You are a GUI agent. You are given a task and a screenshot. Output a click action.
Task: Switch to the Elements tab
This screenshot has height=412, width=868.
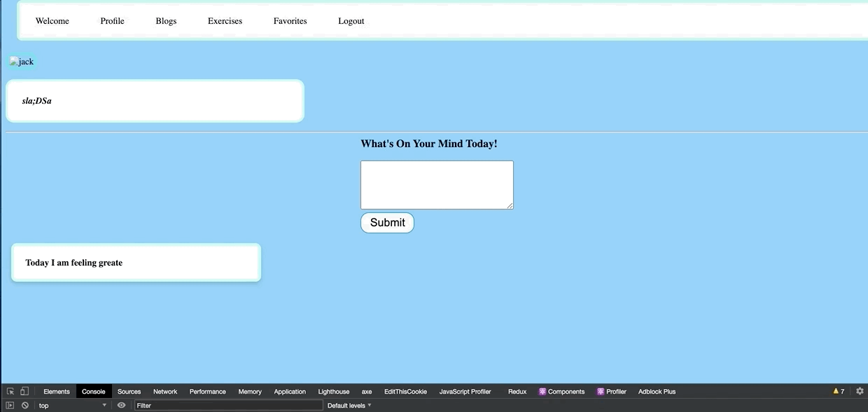click(x=57, y=392)
